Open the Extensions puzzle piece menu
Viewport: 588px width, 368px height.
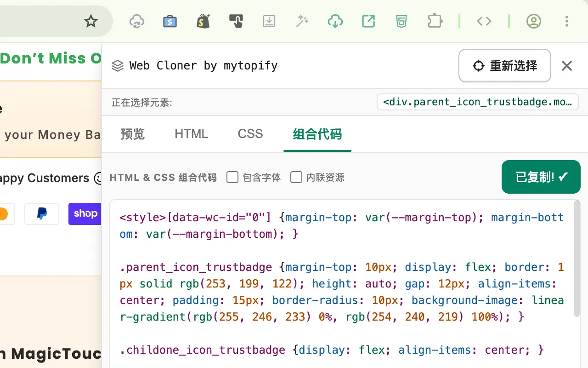pos(435,21)
